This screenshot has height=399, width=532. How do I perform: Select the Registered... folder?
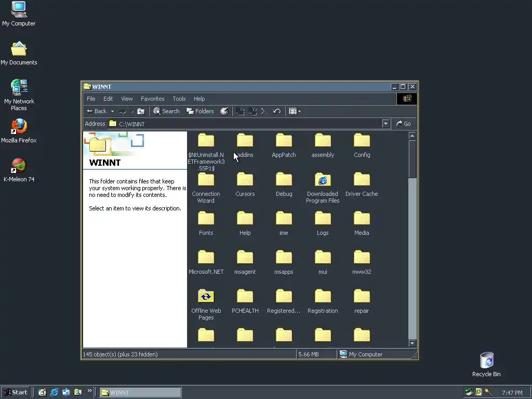pyautogui.click(x=284, y=302)
